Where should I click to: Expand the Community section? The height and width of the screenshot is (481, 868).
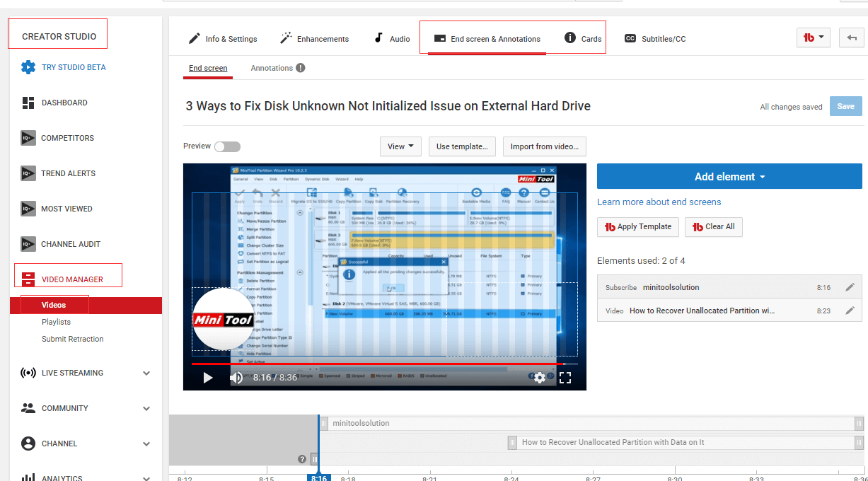(x=146, y=408)
